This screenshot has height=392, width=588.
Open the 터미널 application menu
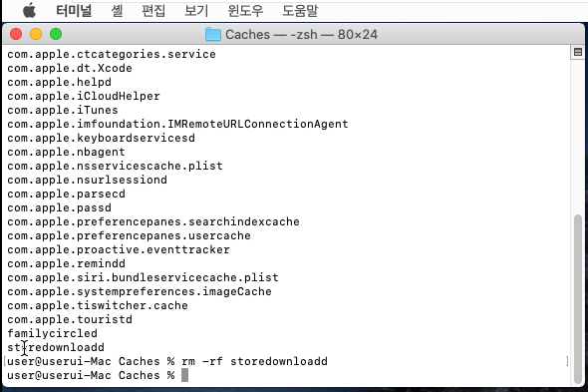74,11
